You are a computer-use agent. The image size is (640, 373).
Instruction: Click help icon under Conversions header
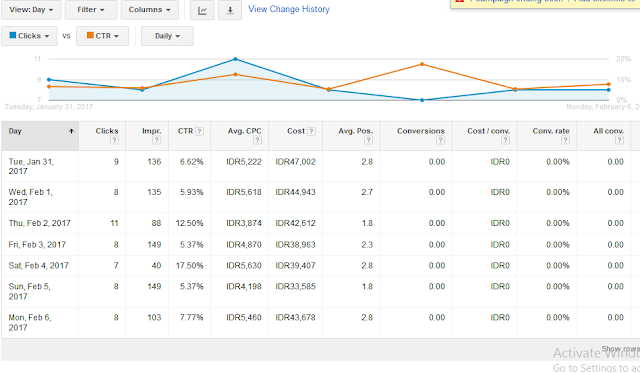pos(440,140)
